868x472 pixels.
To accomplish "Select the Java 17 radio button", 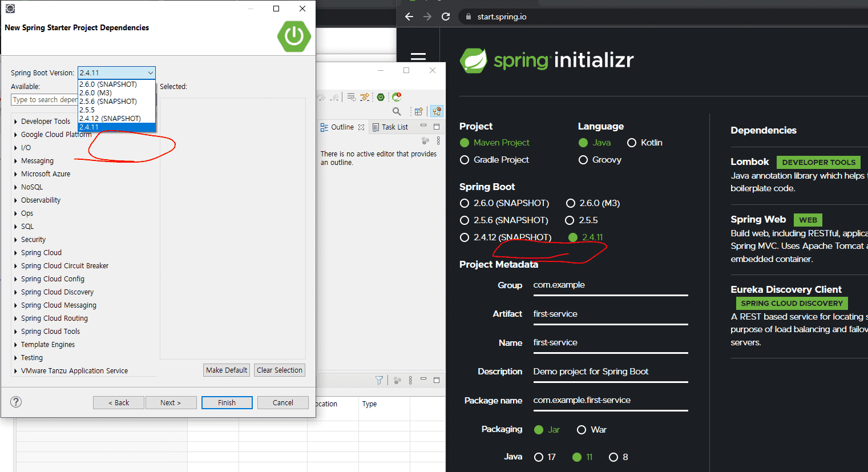I will pos(539,457).
